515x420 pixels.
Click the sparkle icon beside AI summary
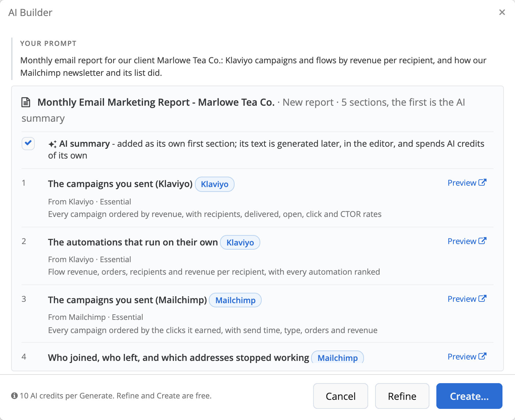53,144
